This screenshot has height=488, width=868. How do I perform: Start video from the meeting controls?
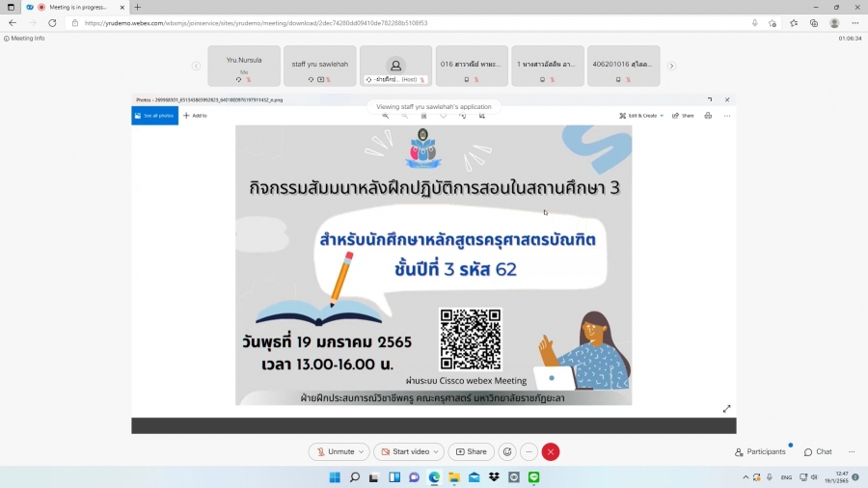(404, 451)
